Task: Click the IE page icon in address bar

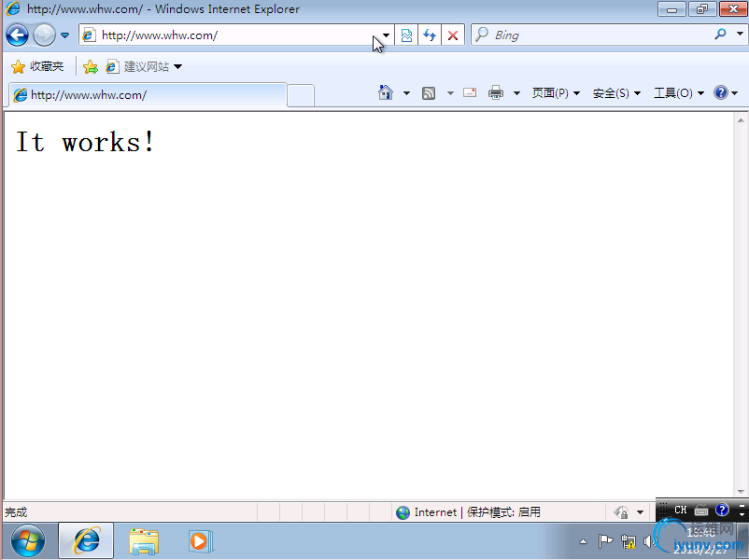Action: pyautogui.click(x=90, y=35)
